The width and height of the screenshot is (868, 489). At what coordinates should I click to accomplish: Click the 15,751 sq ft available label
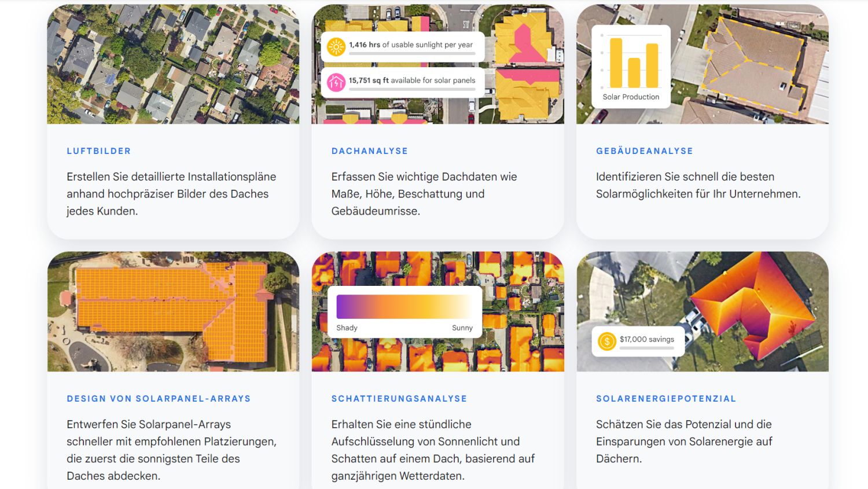coord(412,80)
